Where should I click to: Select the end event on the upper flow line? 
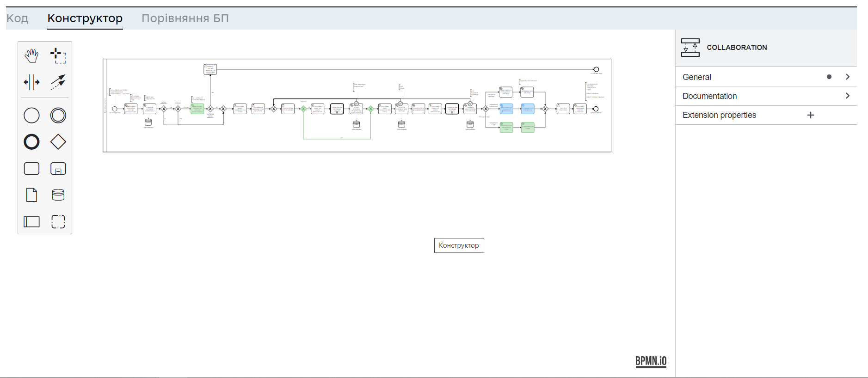point(596,69)
